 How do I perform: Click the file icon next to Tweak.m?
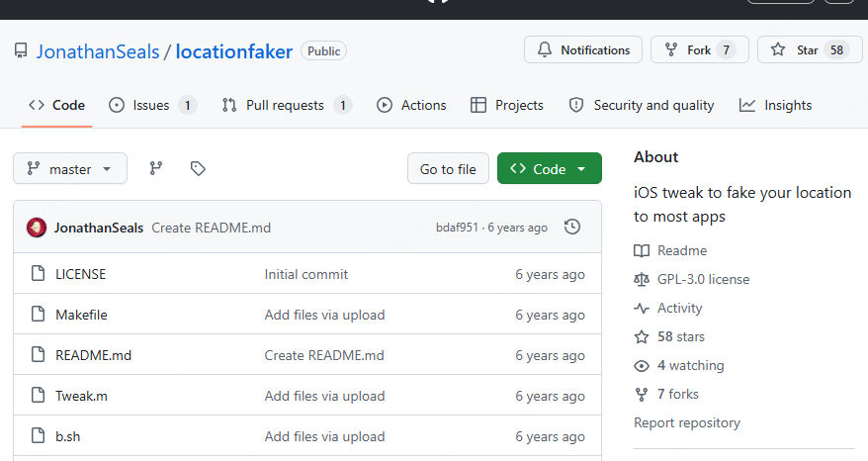[x=38, y=395]
